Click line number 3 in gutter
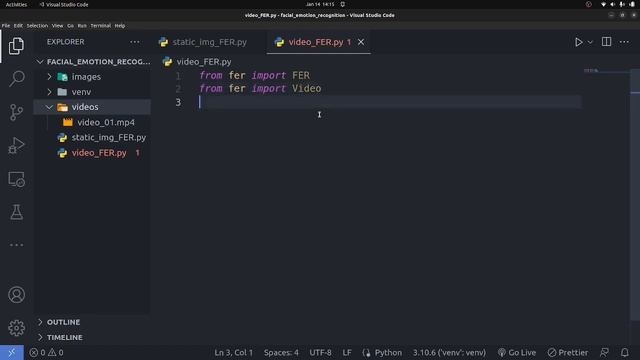This screenshot has height=360, width=640. (x=178, y=102)
